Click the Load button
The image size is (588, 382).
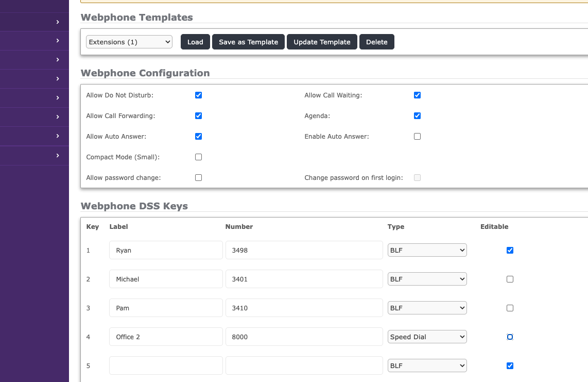tap(195, 42)
